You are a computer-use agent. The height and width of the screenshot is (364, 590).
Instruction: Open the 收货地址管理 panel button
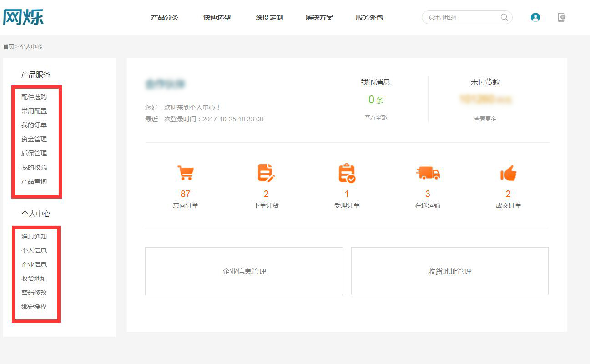pyautogui.click(x=449, y=271)
